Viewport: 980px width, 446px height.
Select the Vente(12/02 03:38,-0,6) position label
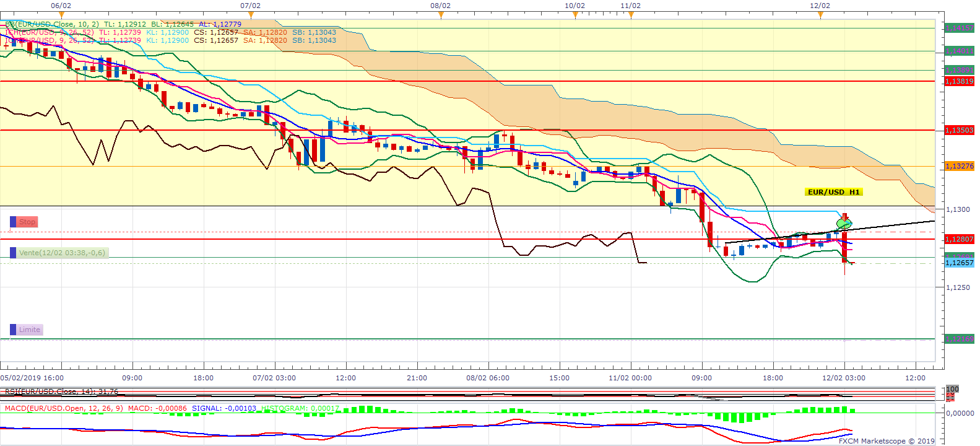[62, 253]
